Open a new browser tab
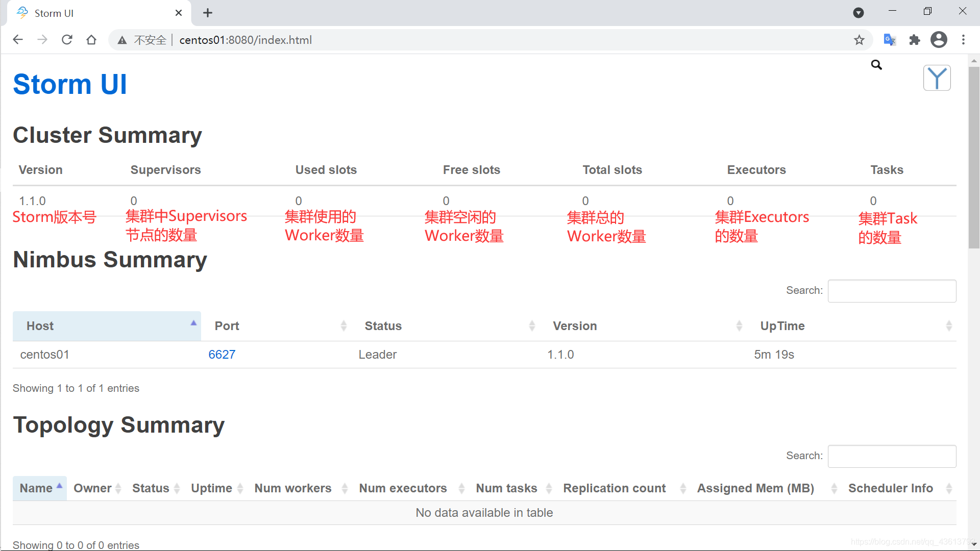 208,13
